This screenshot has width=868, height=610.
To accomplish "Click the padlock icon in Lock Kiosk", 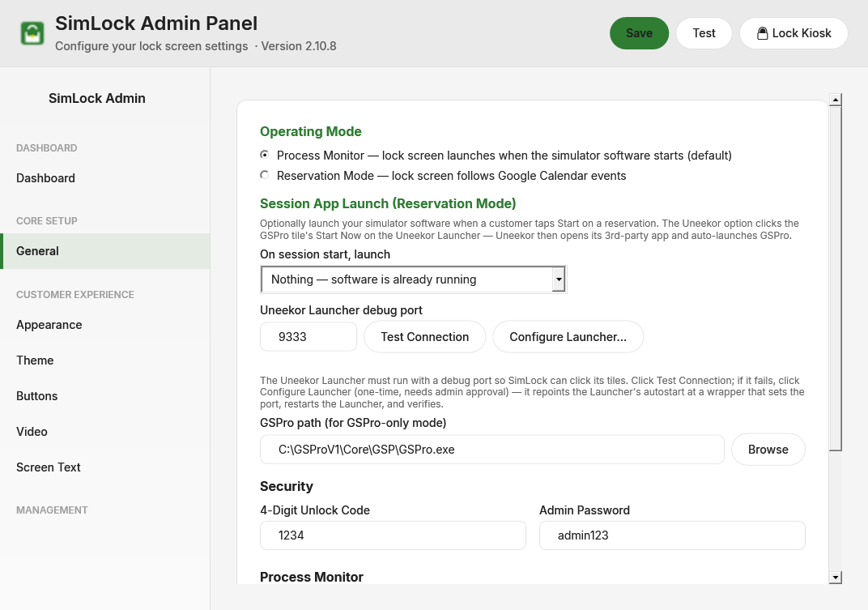I will [x=762, y=33].
